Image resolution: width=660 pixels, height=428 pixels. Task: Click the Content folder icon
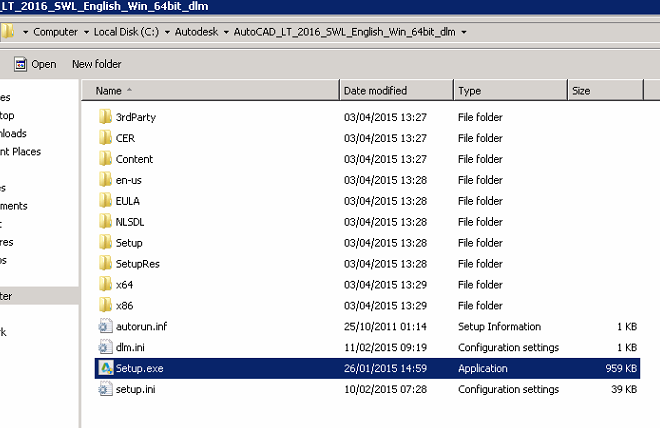tap(105, 159)
